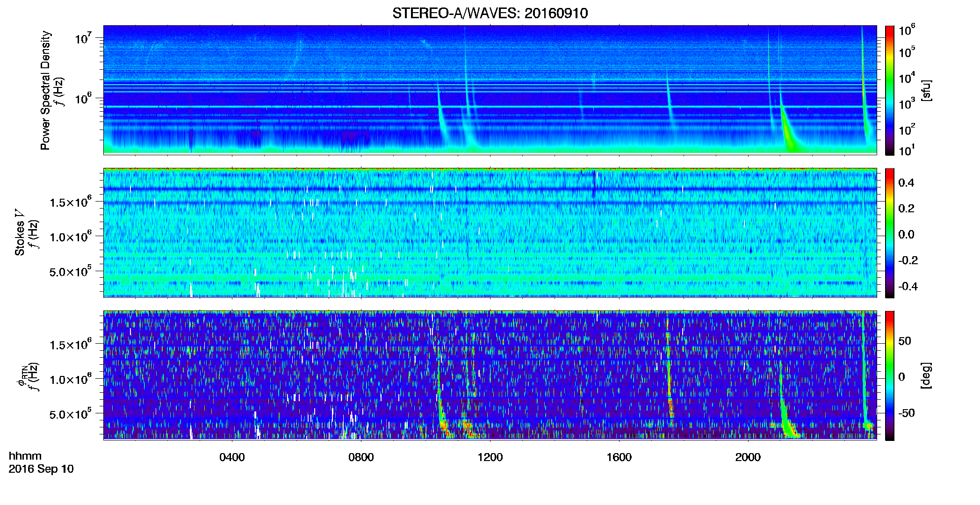This screenshot has width=980, height=505.
Task: Click the Stokes V axis label
Action: pyautogui.click(x=20, y=232)
